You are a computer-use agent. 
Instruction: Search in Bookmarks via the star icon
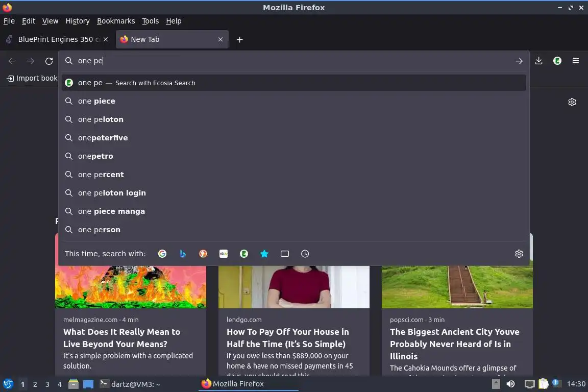click(264, 254)
